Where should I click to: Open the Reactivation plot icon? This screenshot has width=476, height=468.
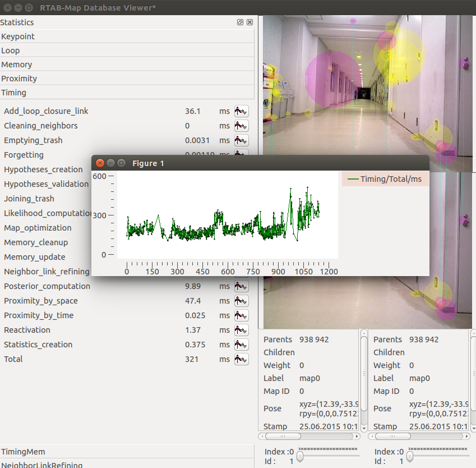pyautogui.click(x=241, y=330)
